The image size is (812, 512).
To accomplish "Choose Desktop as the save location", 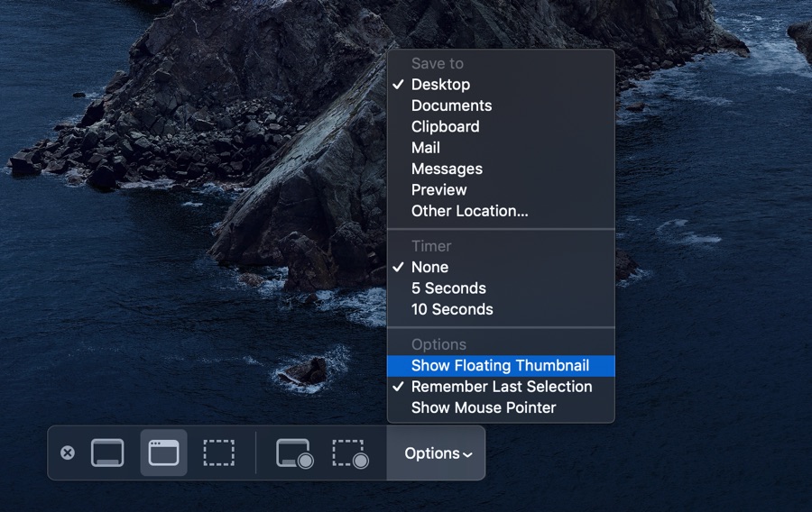I will click(501, 85).
